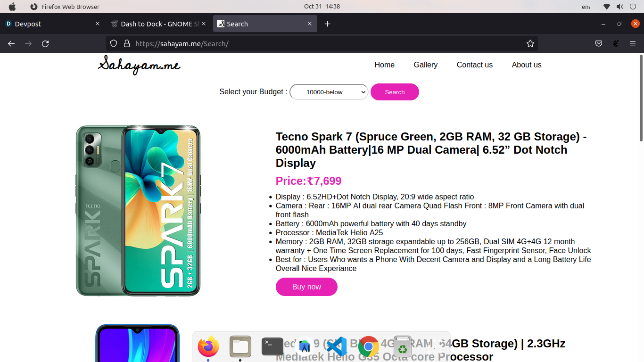The image size is (644, 362).
Task: Go to Contact us page
Action: pyautogui.click(x=475, y=65)
